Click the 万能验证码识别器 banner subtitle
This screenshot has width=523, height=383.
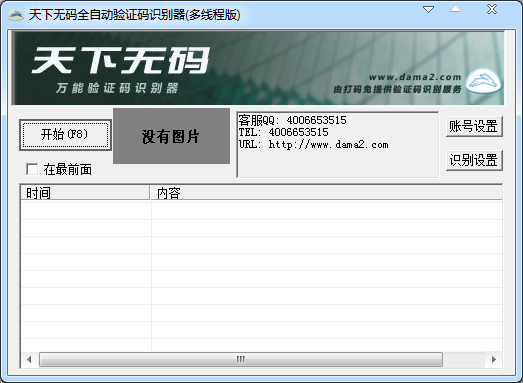117,88
